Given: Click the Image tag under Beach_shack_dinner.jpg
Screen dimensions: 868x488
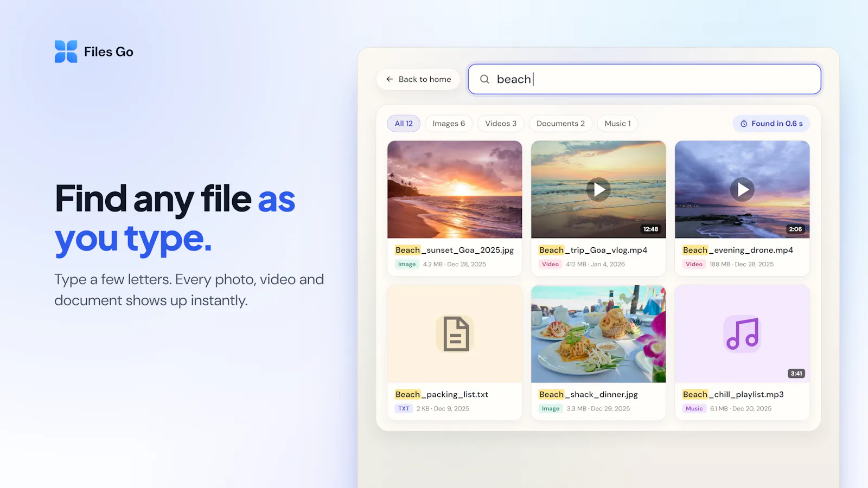Looking at the screenshot, I should (x=551, y=409).
